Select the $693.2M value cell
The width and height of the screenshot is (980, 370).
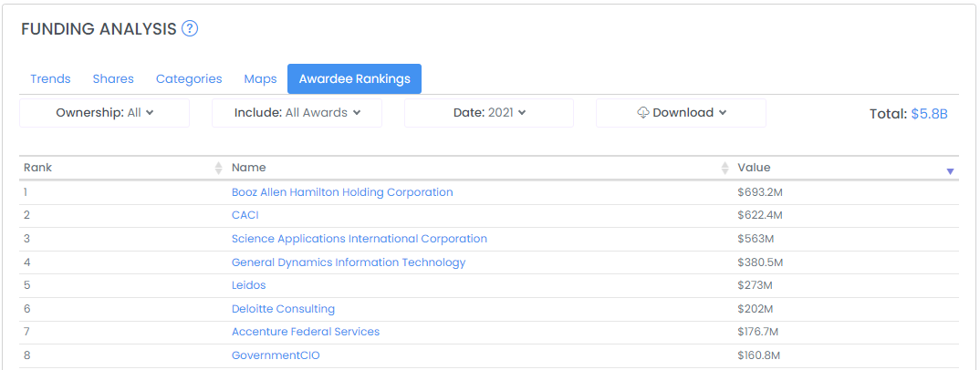point(760,192)
